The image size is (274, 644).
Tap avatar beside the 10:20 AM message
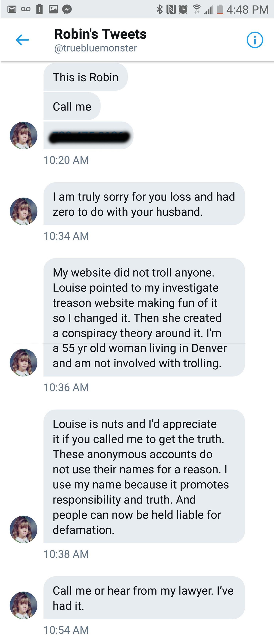click(x=24, y=135)
